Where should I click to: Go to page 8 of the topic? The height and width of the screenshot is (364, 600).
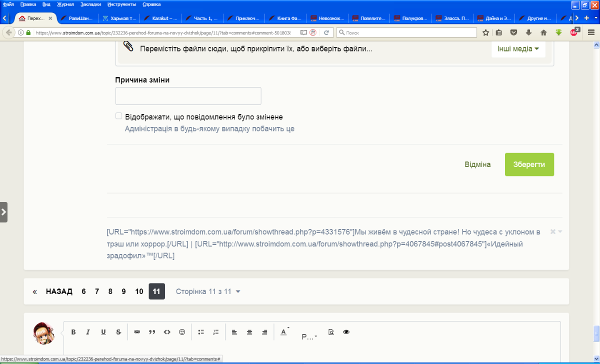pos(110,291)
